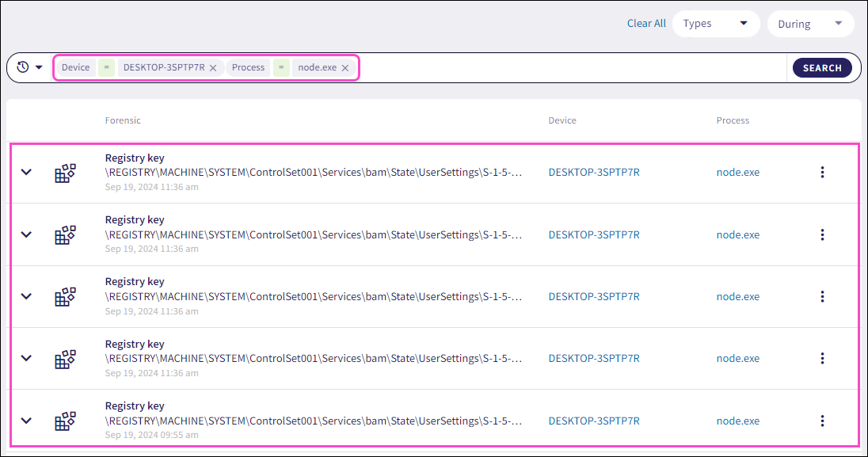
Task: Open the node.exe process link in the third row
Action: pyautogui.click(x=737, y=296)
